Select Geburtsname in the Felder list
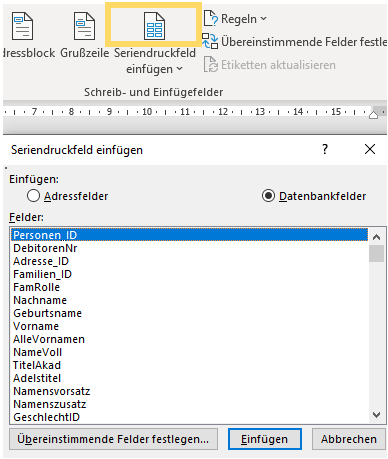Image resolution: width=388 pixels, height=459 pixels. (190, 313)
